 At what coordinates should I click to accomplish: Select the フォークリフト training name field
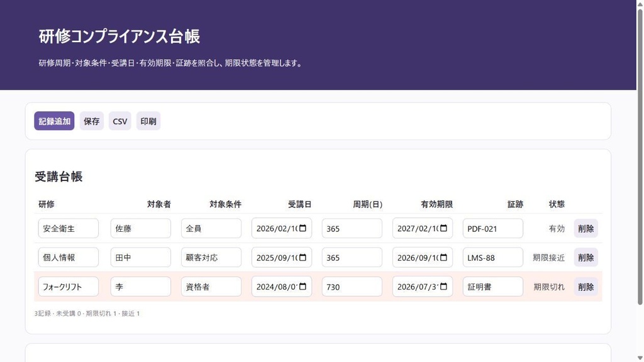[68, 287]
